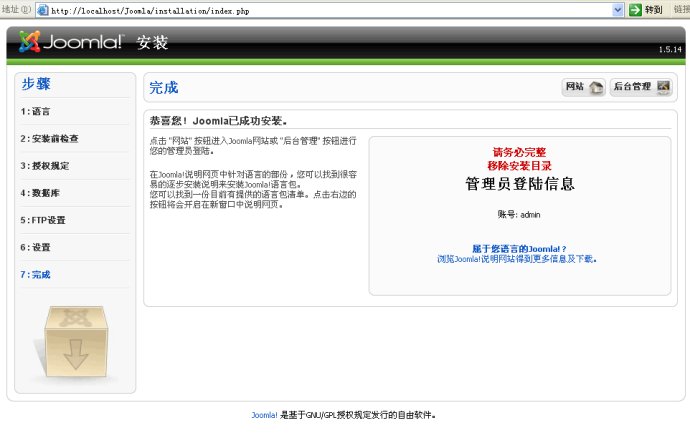Viewport: 690px width, 443px height.
Task: Select step 3: 授权规定
Action: pos(44,166)
